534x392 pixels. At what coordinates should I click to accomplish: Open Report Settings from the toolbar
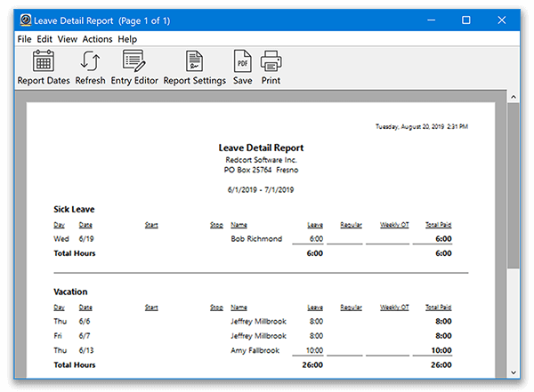coord(194,67)
